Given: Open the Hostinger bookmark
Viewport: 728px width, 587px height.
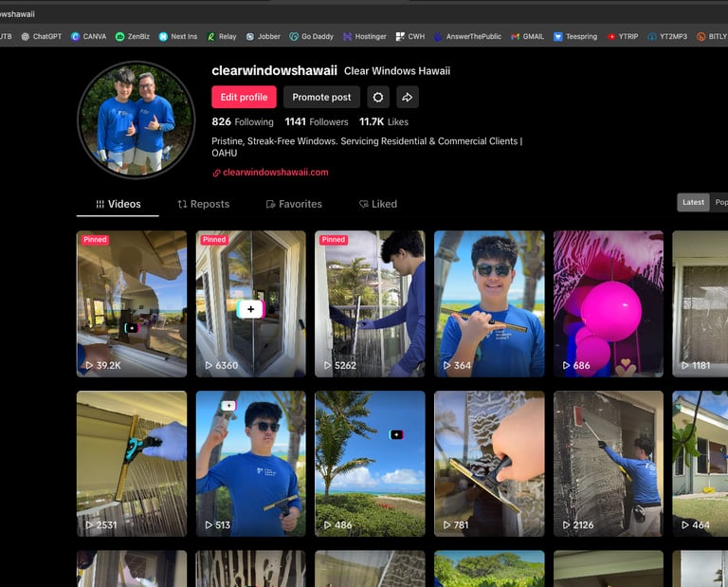Looking at the screenshot, I should pyautogui.click(x=364, y=36).
